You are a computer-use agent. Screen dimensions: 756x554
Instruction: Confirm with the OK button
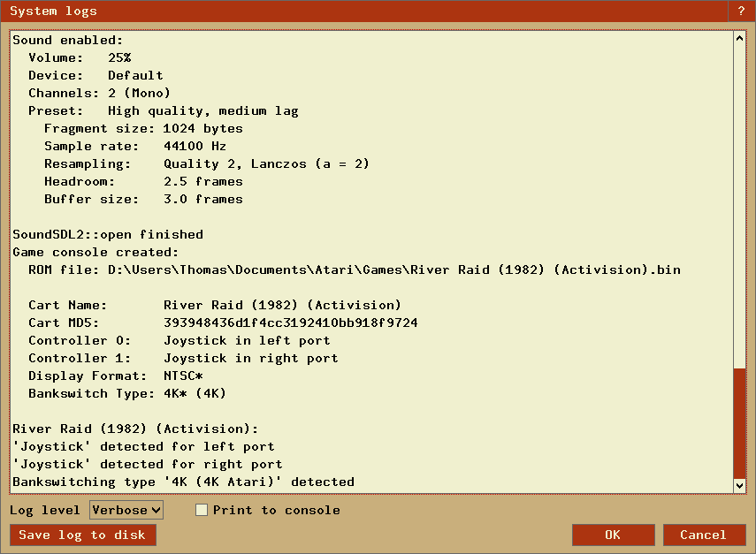[614, 535]
